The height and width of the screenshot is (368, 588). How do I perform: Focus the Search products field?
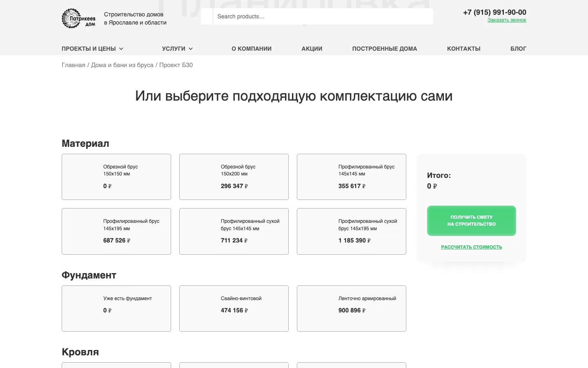[x=323, y=16]
